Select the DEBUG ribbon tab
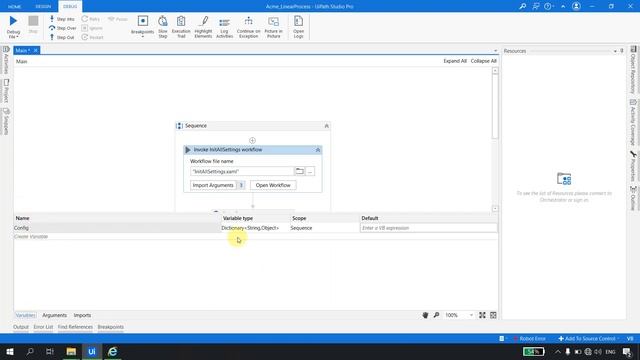The height and width of the screenshot is (360, 640). (x=70, y=7)
